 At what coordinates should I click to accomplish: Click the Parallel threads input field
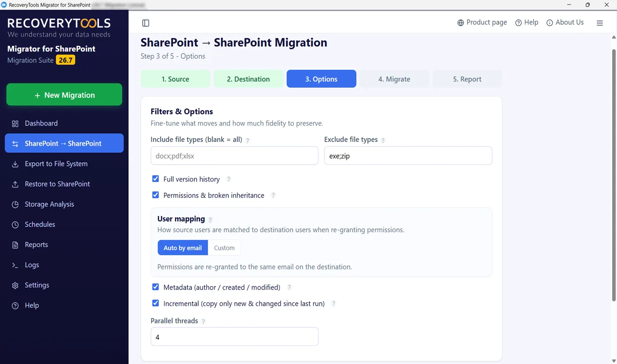click(234, 337)
